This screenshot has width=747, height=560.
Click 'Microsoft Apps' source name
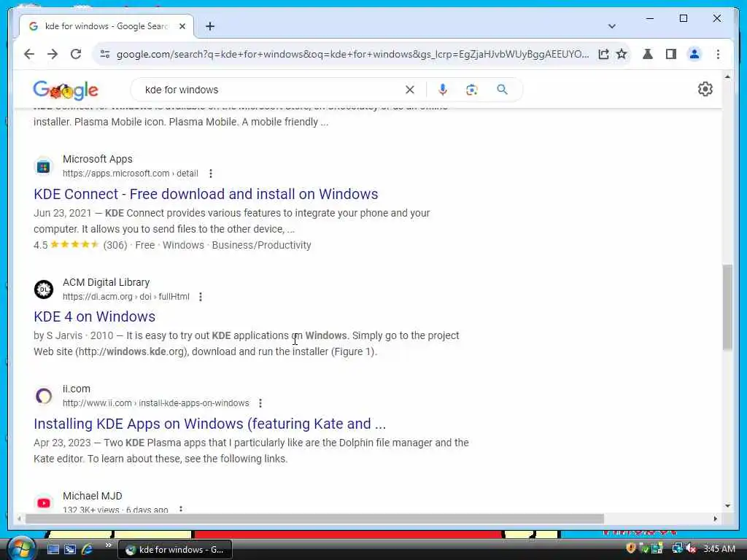click(x=98, y=159)
